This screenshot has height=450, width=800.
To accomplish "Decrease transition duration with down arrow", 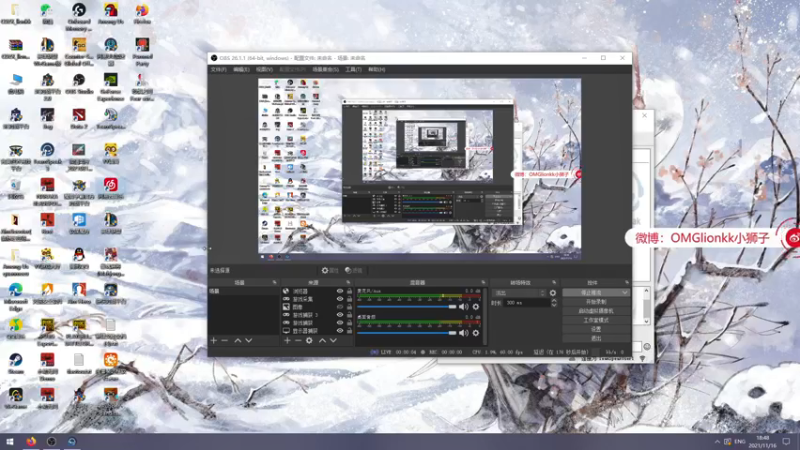I will [x=554, y=305].
